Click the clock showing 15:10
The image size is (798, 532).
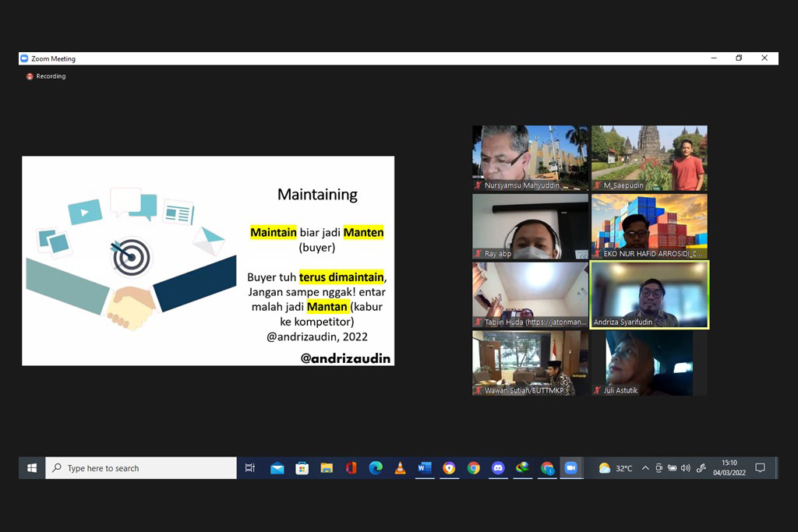729,468
